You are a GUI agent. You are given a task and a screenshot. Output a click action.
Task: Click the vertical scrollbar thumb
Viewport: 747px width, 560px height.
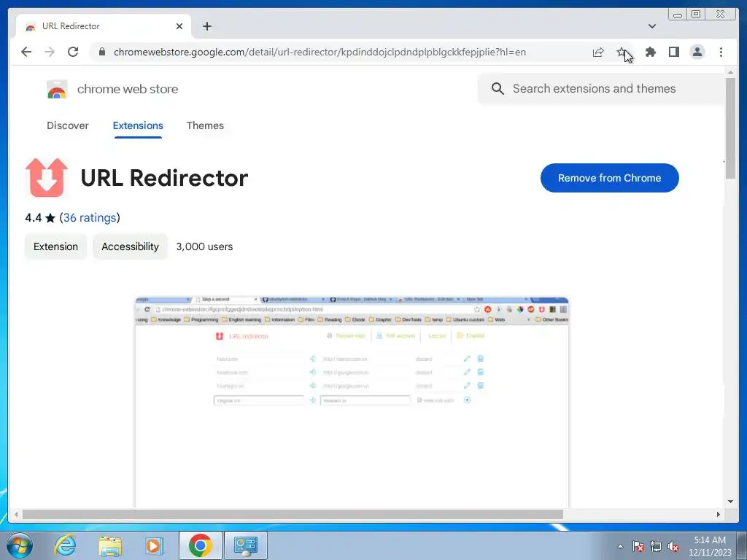pos(729,128)
